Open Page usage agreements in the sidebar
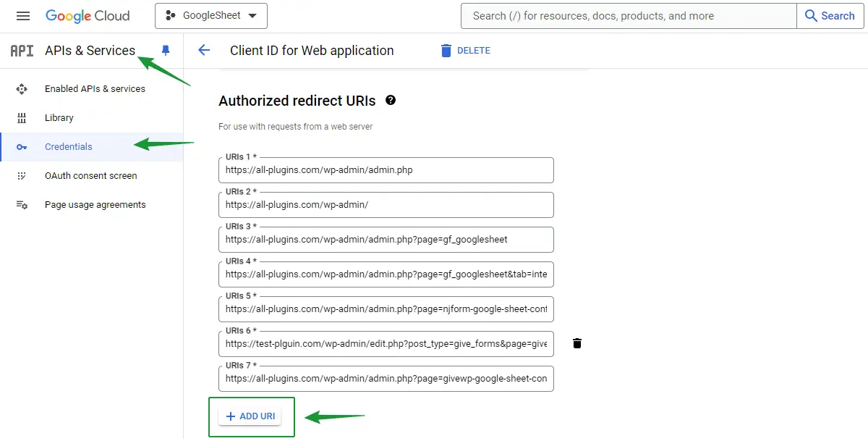Screen dimensions: 868x441 coord(95,205)
